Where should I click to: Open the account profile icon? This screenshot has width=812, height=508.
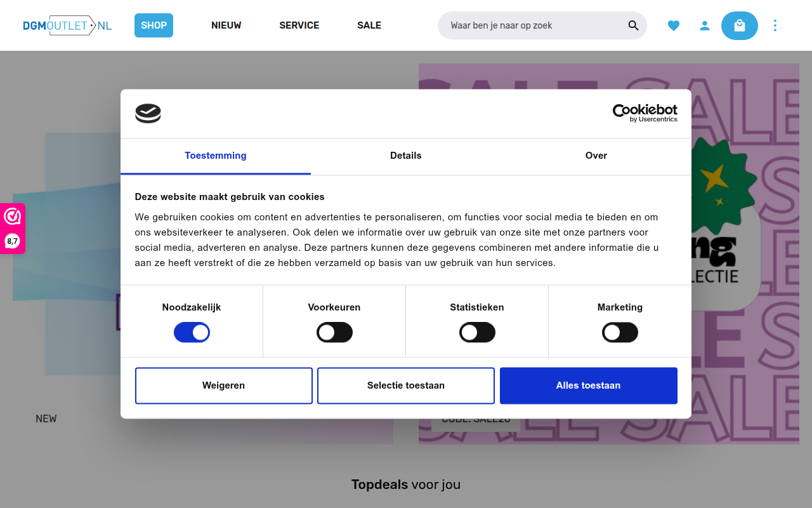[705, 25]
